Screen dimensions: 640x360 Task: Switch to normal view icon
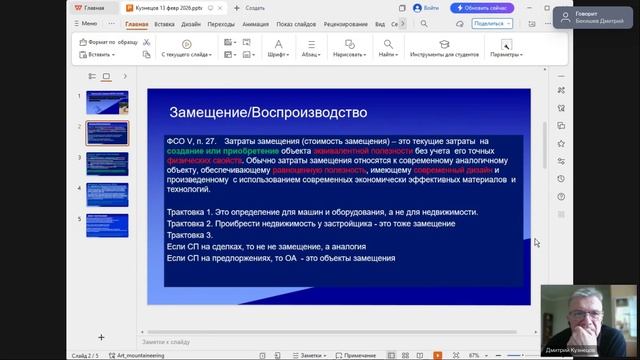391,356
